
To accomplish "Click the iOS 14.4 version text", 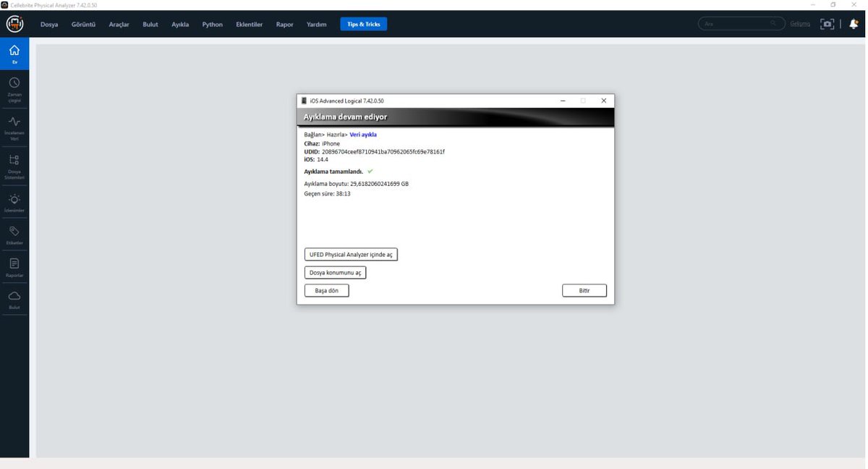I will [316, 159].
